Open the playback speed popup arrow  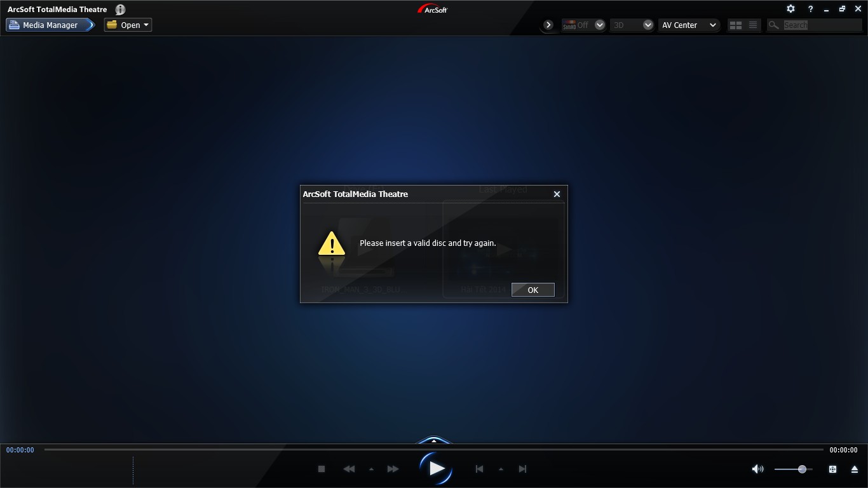371,469
